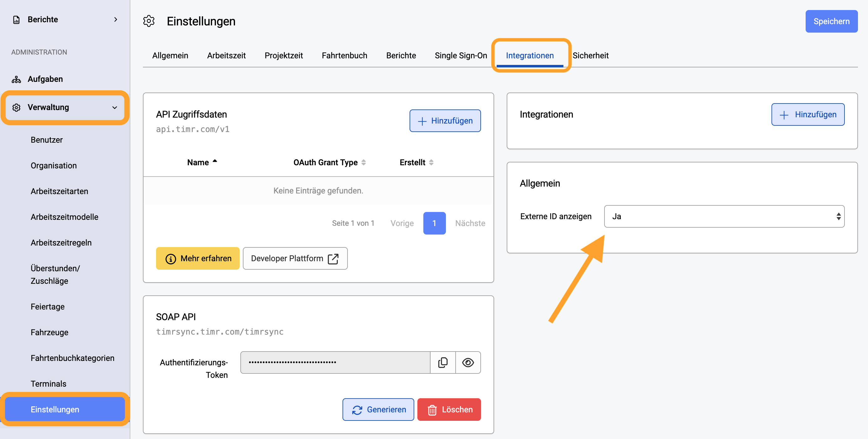Click the info icon on Mehr erfahren
The width and height of the screenshot is (868, 439).
[170, 259]
